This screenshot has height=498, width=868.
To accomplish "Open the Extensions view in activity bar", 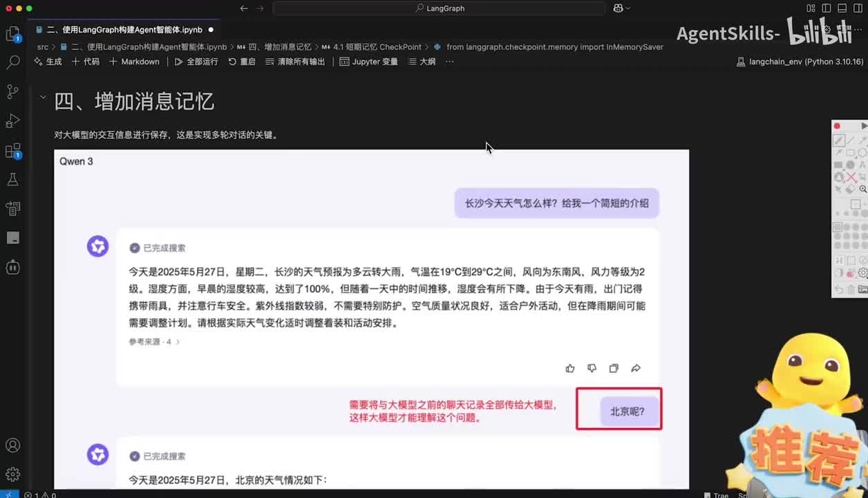I will pos(12,151).
